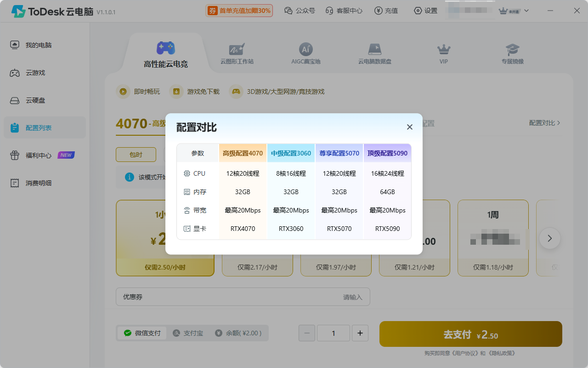This screenshot has height=368, width=588.
Task: Open 消费明细 in sidebar
Action: (45, 183)
